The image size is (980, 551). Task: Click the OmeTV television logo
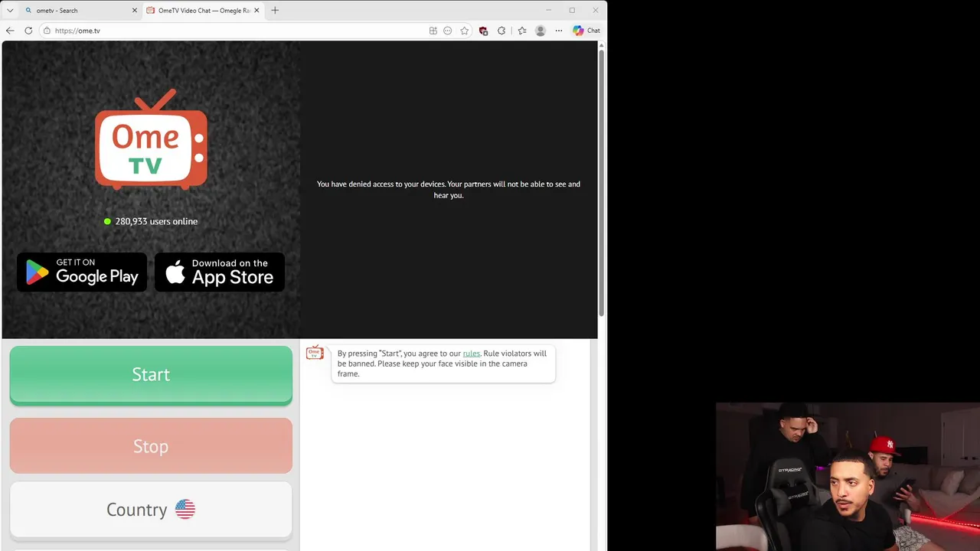tap(151, 140)
